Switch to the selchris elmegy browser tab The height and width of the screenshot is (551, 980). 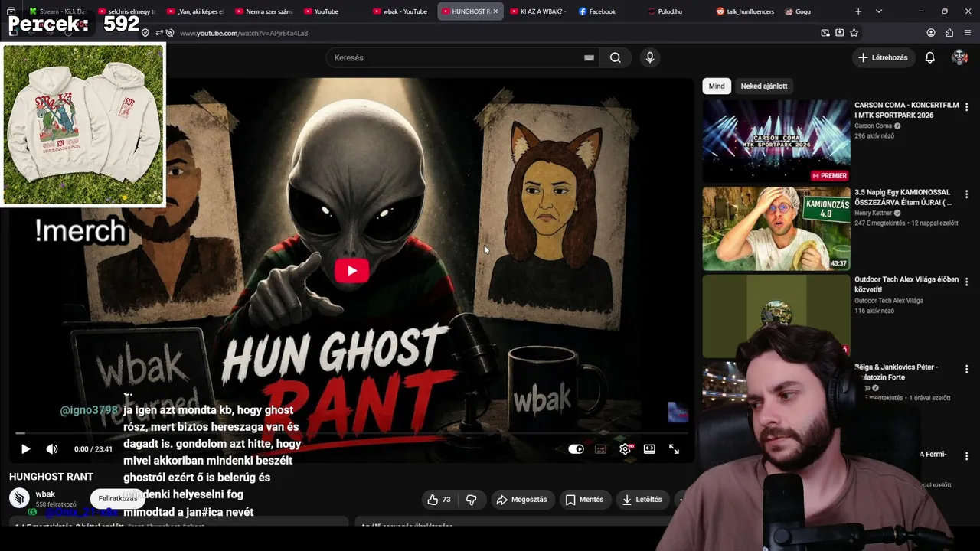coord(126,11)
